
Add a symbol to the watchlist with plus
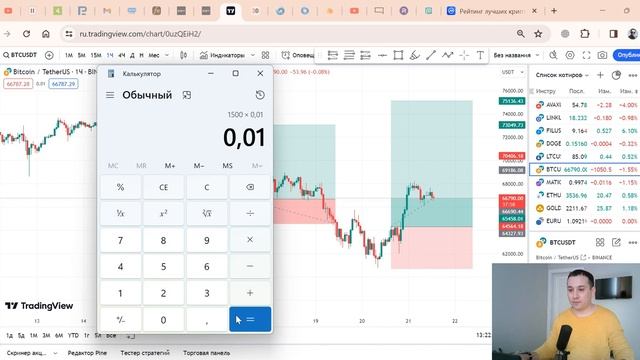coord(600,75)
